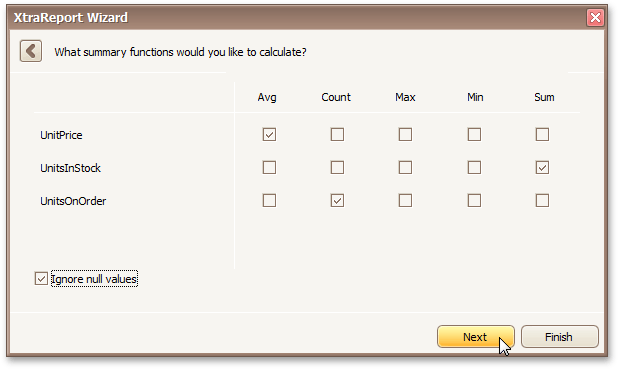Click the Next button
The image size is (618, 369).
coord(476,337)
